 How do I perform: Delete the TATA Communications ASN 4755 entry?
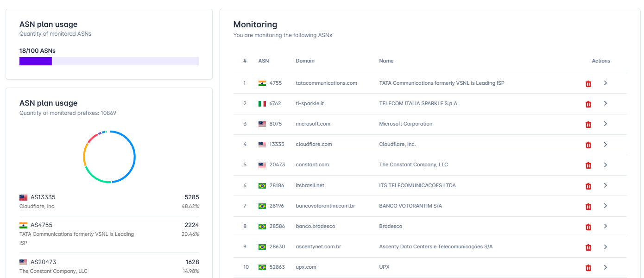click(x=588, y=83)
